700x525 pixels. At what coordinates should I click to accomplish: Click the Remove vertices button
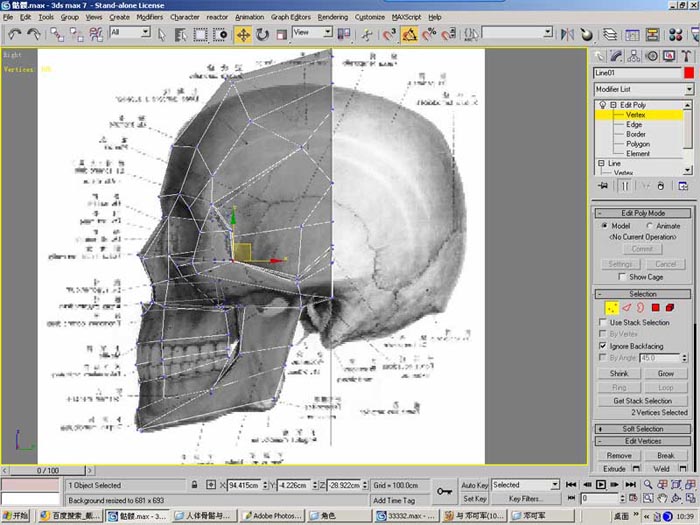[619, 455]
